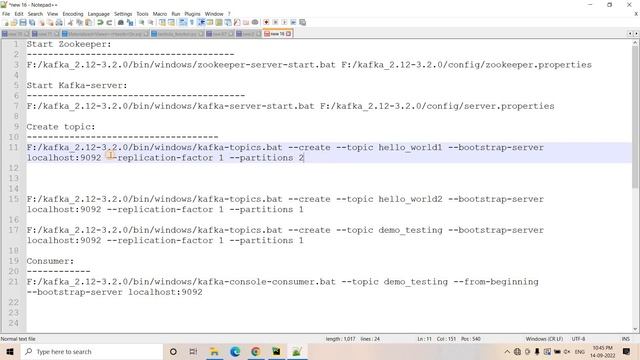
Task: Zoom out using toolbar icon
Action: [151, 22]
